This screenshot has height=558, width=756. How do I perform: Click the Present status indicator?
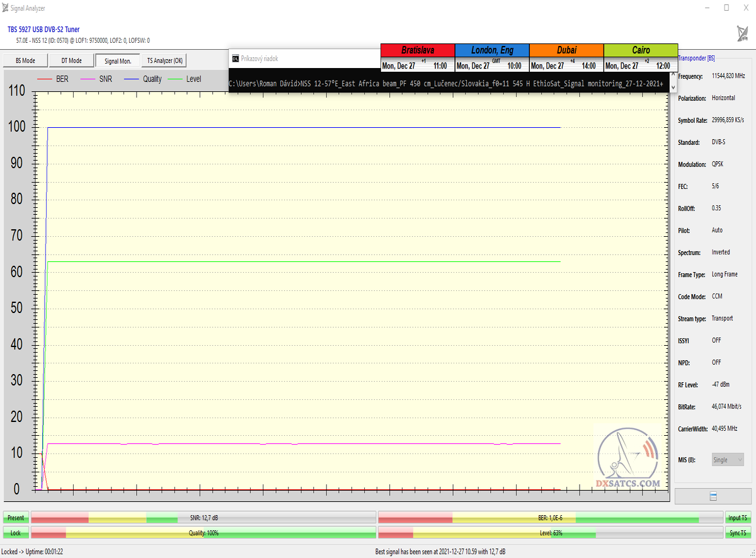click(16, 518)
